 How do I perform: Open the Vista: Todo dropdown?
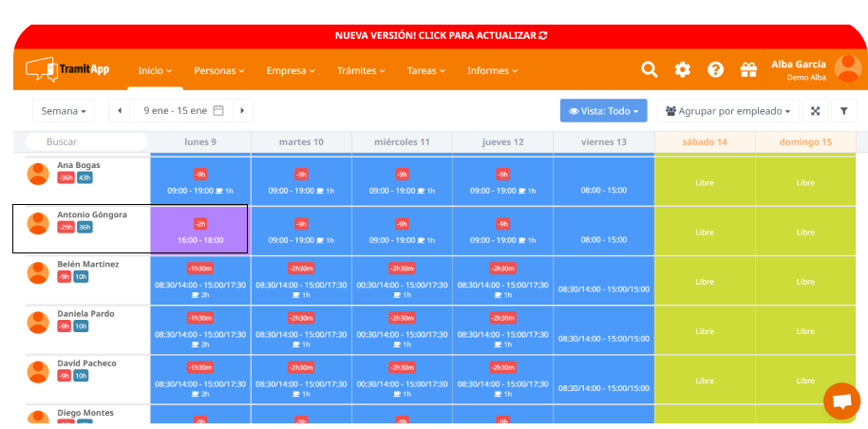(603, 111)
